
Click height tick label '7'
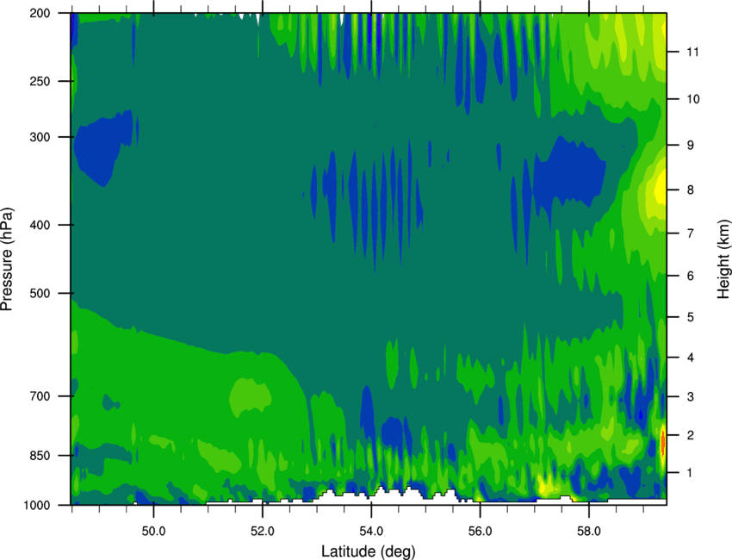coord(691,233)
